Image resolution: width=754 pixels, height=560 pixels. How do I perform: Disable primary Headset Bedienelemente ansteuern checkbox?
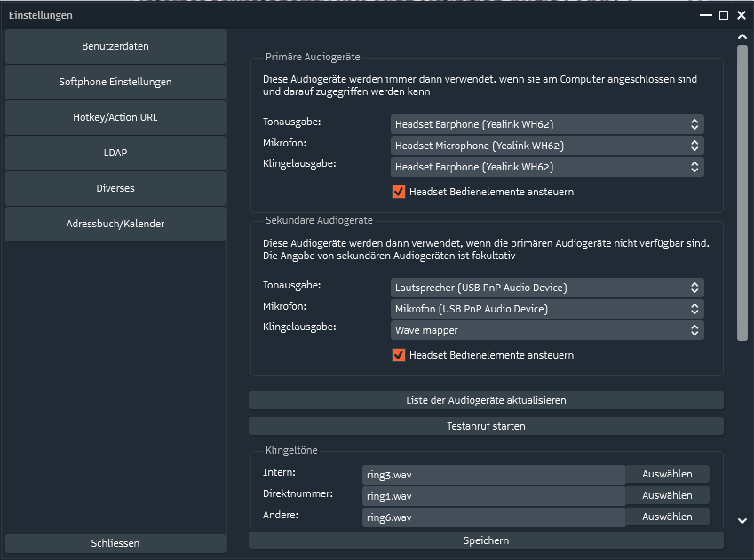(398, 192)
